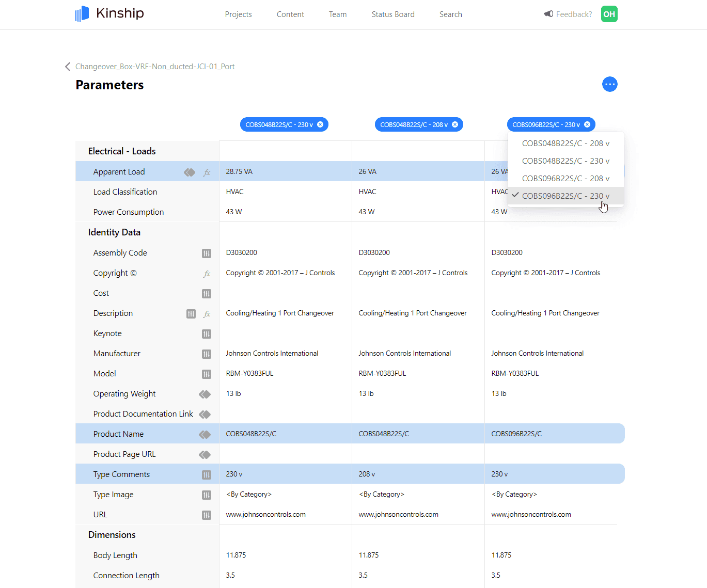Click second column's Johnson Controls International value
707x588 pixels.
pyautogui.click(x=404, y=353)
